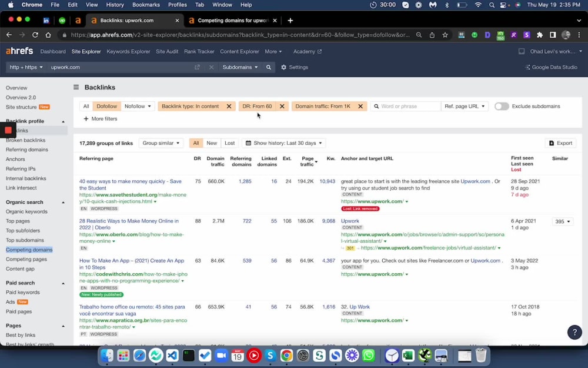Open Broken backlinks in sidebar
Image resolution: width=588 pixels, height=368 pixels.
click(25, 140)
